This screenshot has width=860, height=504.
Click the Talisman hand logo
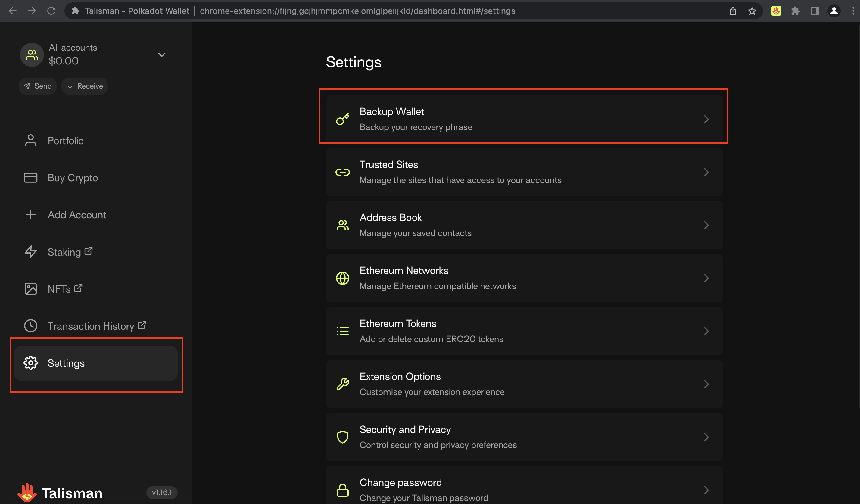pyautogui.click(x=27, y=492)
